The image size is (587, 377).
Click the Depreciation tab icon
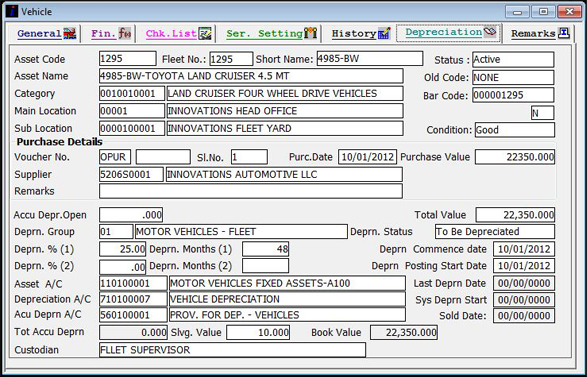pyautogui.click(x=490, y=32)
